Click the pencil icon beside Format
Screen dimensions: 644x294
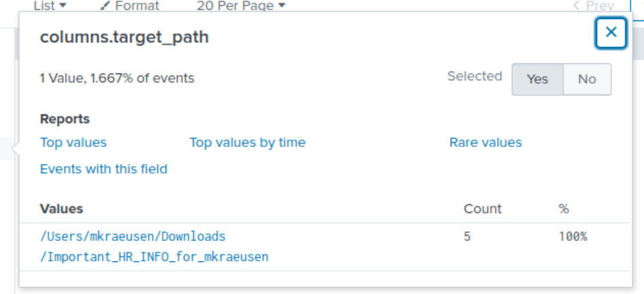tap(106, 5)
